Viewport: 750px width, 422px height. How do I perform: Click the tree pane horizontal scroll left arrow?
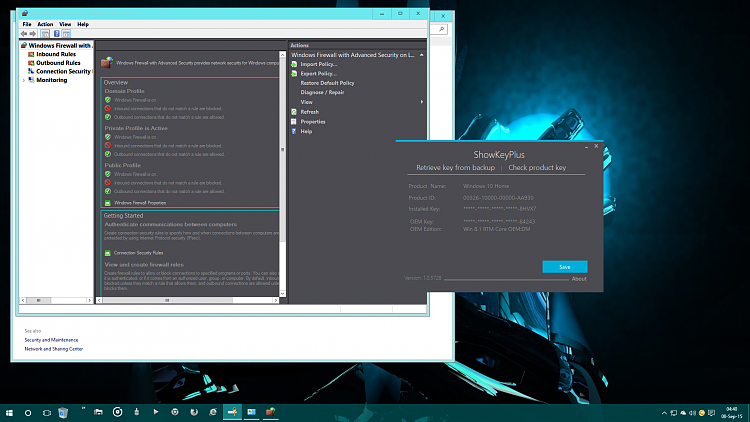23,300
